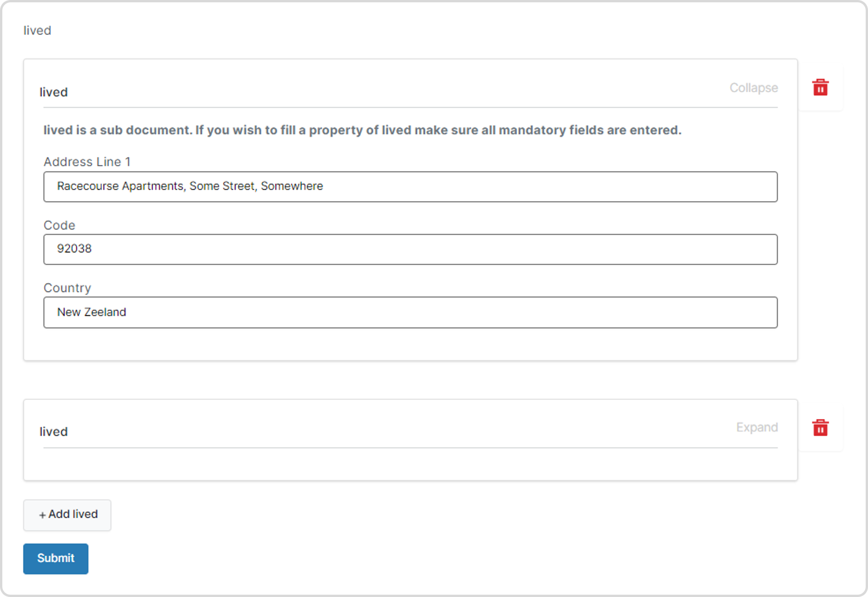This screenshot has height=597, width=868.
Task: Select the collapsed lived card title
Action: pos(53,432)
